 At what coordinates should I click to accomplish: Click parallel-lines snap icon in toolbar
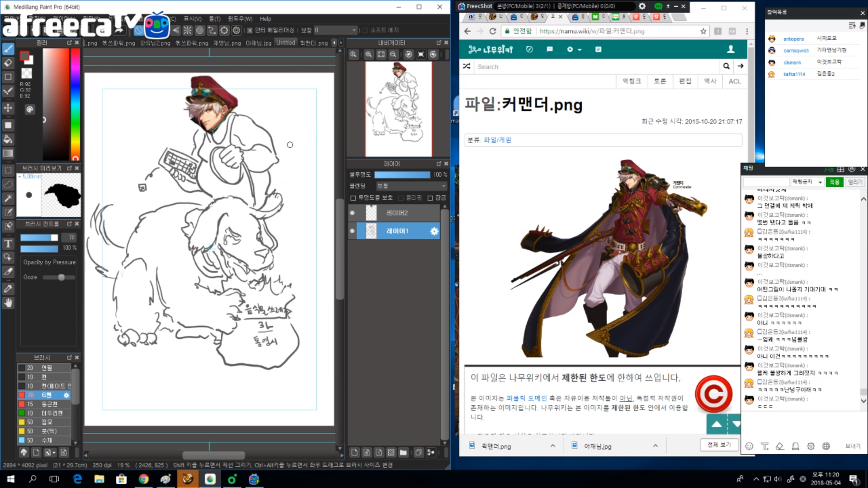pyautogui.click(x=176, y=30)
